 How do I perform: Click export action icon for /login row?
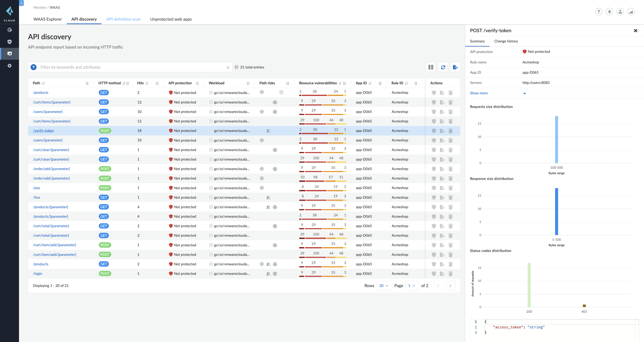[x=442, y=274]
